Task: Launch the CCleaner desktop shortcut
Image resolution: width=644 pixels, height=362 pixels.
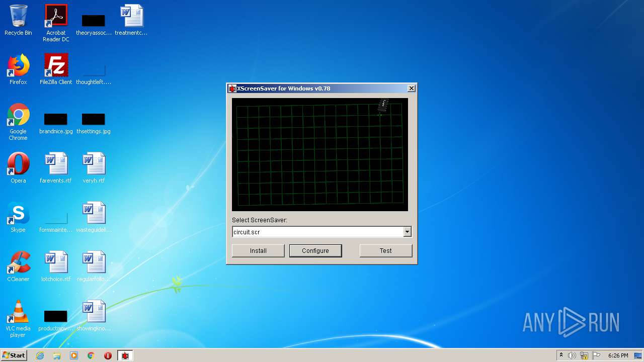Action: coord(18,266)
